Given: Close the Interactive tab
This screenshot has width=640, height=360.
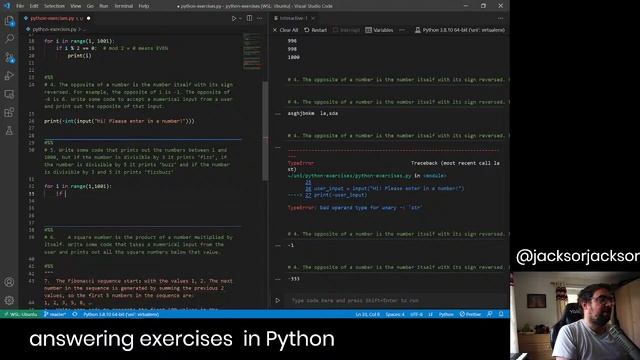Looking at the screenshot, I should [313, 18].
